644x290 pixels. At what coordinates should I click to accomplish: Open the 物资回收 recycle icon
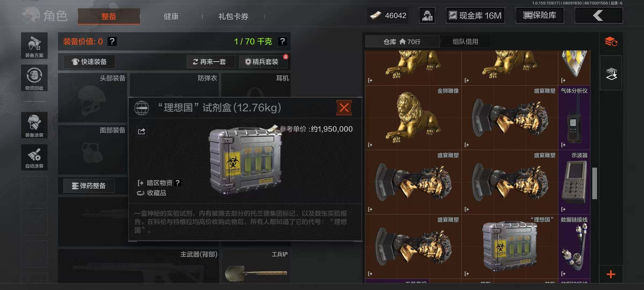click(x=34, y=78)
